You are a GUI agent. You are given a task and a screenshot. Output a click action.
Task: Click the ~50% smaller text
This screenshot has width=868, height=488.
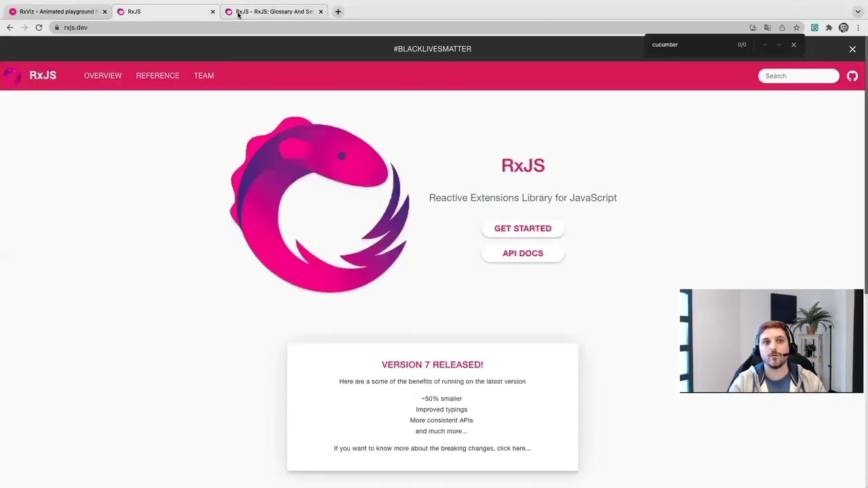[441, 399]
